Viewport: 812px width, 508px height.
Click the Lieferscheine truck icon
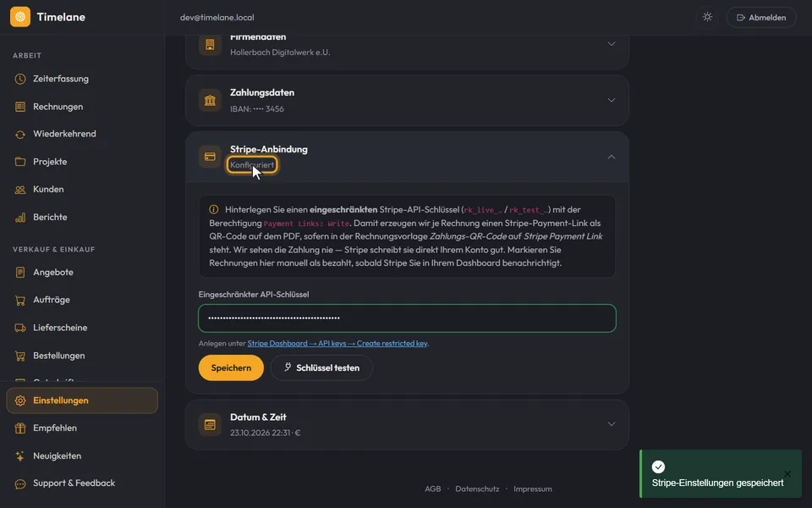pyautogui.click(x=20, y=328)
